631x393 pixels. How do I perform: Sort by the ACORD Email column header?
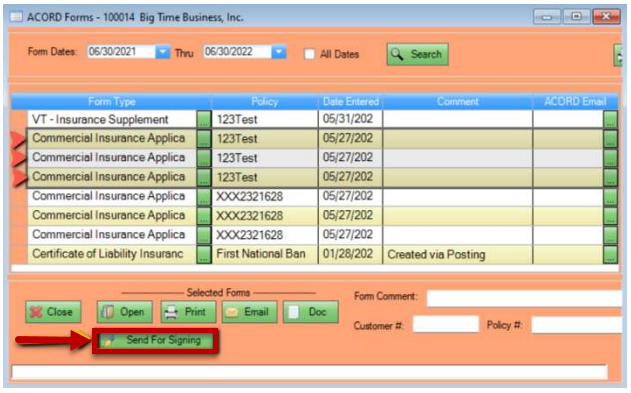tap(575, 102)
